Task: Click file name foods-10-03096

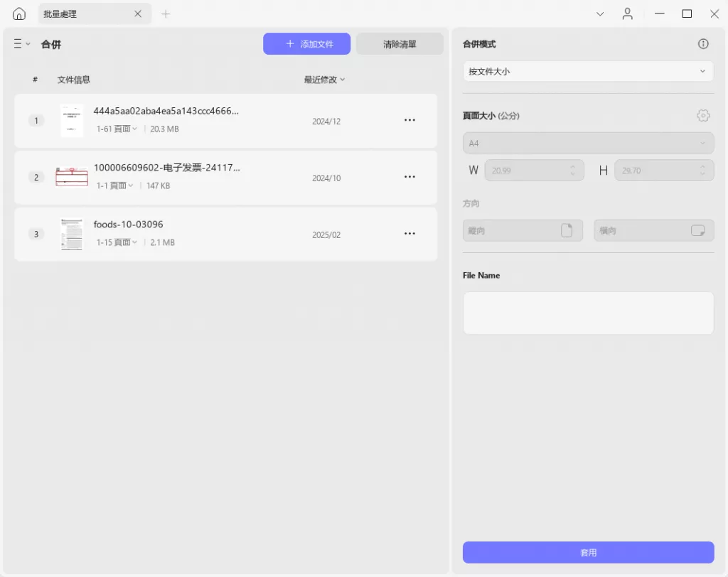Action: [128, 225]
